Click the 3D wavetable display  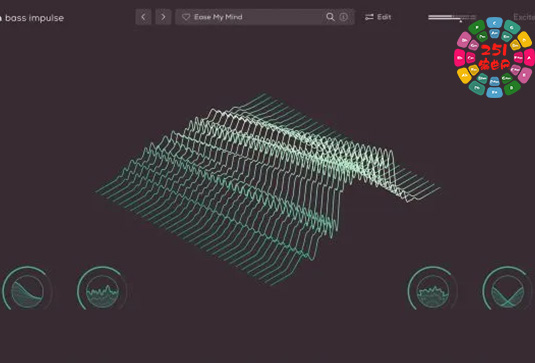pos(268,189)
